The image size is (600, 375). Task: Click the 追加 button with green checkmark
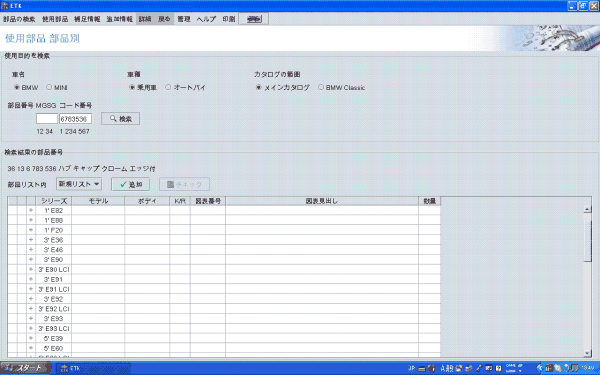[130, 184]
